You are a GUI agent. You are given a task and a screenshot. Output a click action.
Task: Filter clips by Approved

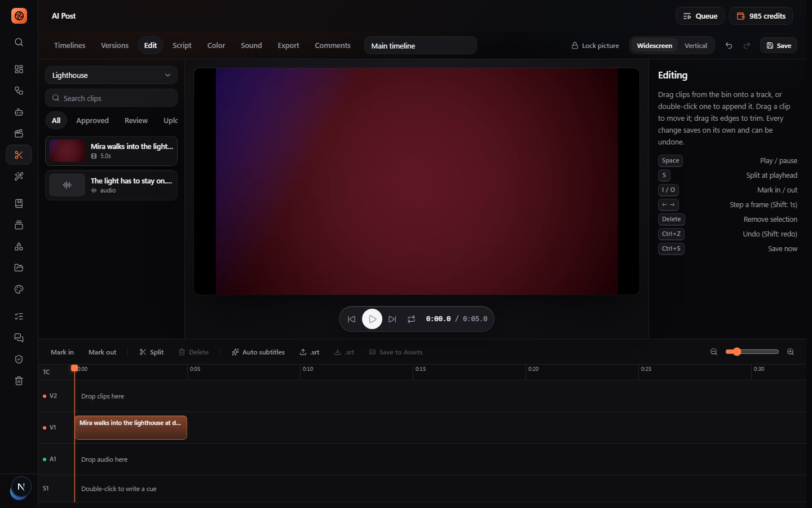click(92, 120)
